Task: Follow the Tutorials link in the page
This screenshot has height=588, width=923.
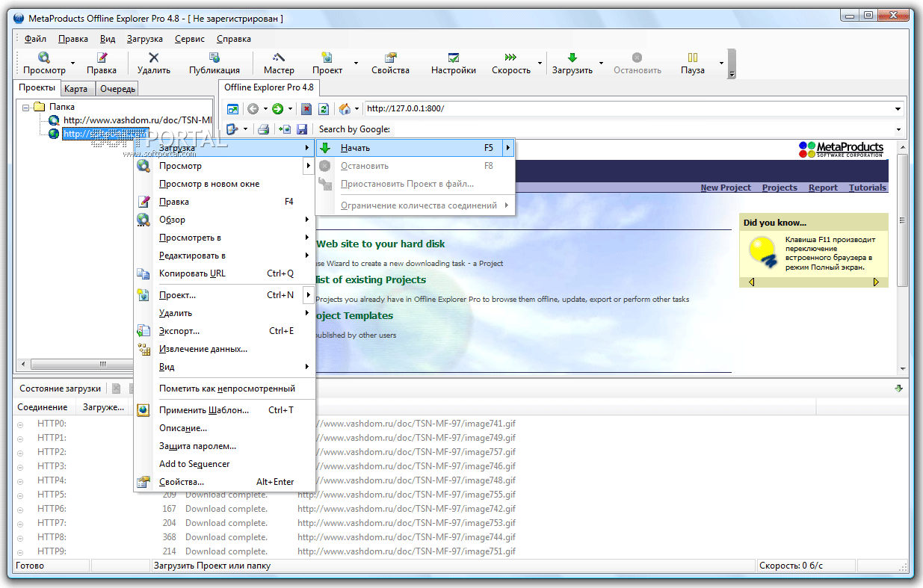Action: [867, 188]
